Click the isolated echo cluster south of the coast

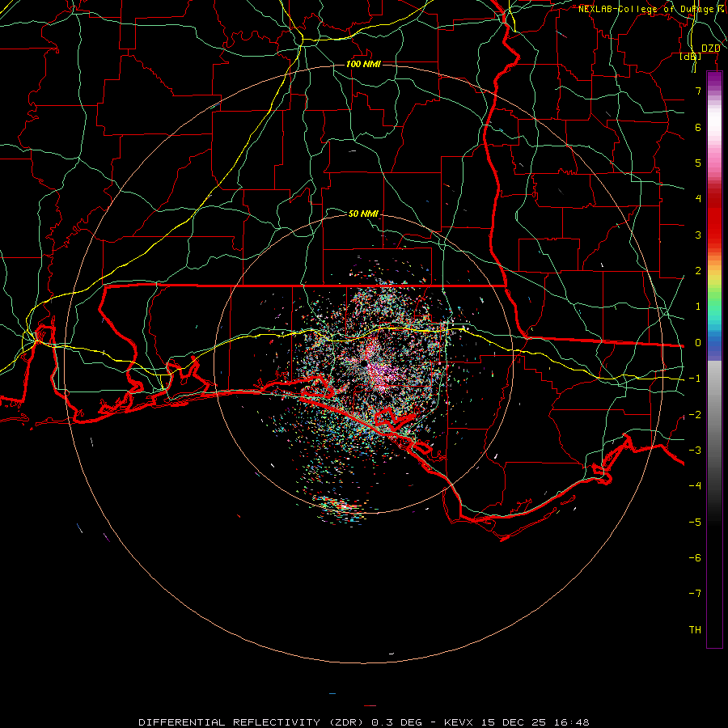[341, 507]
